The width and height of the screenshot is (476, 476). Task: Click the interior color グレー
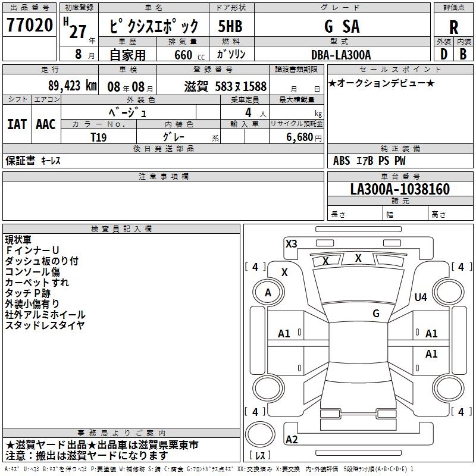(174, 137)
